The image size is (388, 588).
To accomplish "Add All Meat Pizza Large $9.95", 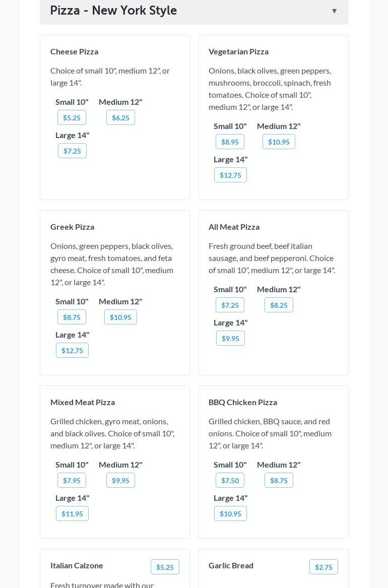I will point(230,338).
